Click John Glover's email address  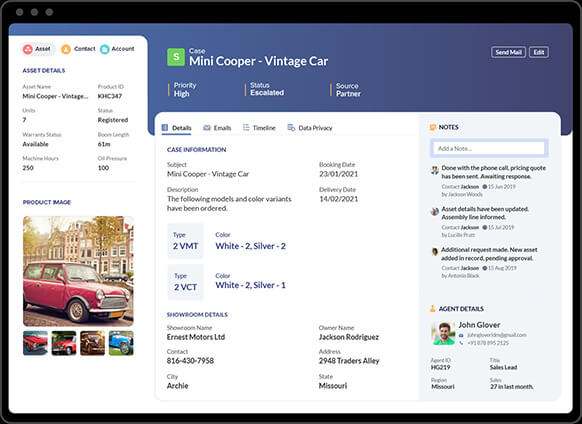click(497, 335)
